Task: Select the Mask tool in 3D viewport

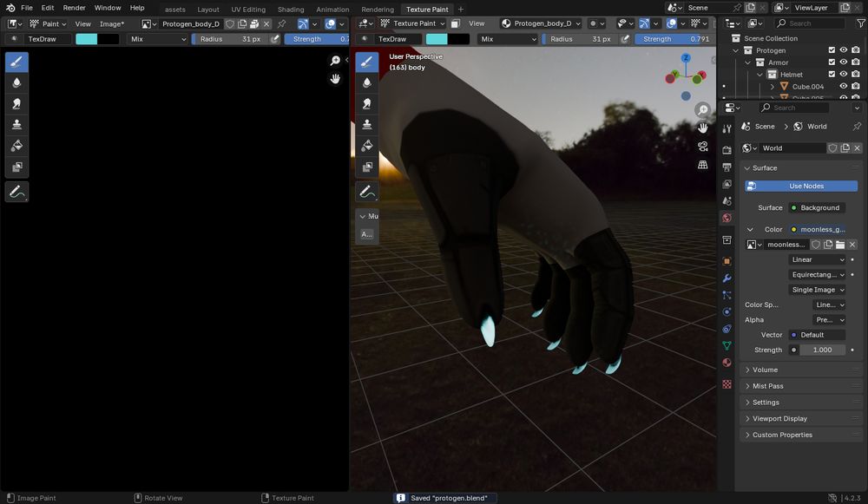Action: [366, 167]
